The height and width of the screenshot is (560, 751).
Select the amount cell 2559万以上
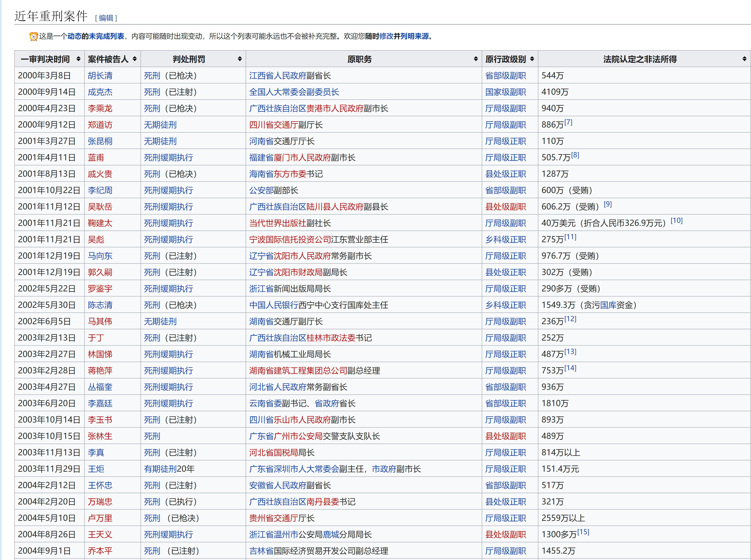[644, 518]
